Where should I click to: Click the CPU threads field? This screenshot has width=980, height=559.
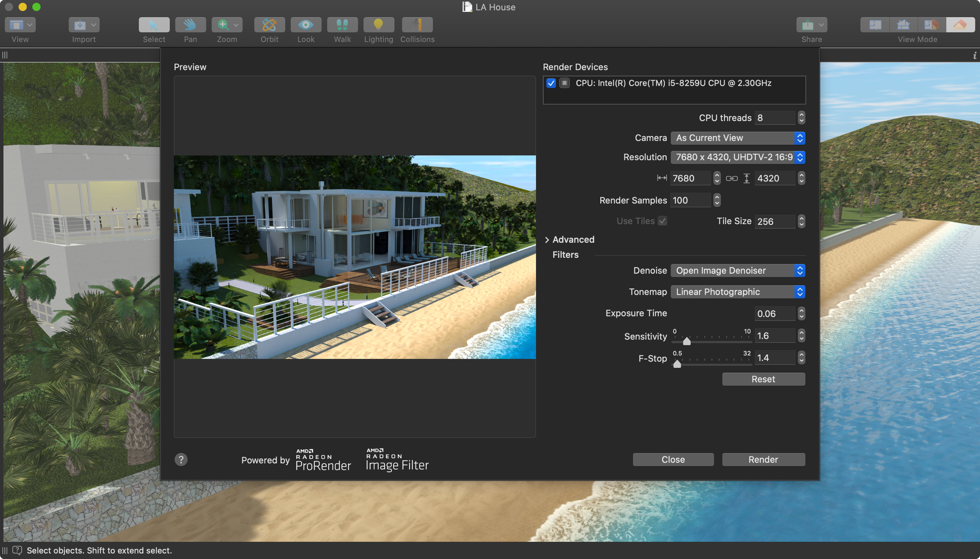pos(775,118)
